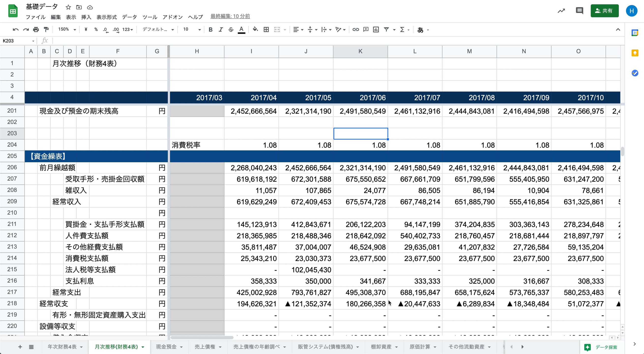Increase decimal places icon
The height and width of the screenshot is (354, 644).
(x=116, y=29)
